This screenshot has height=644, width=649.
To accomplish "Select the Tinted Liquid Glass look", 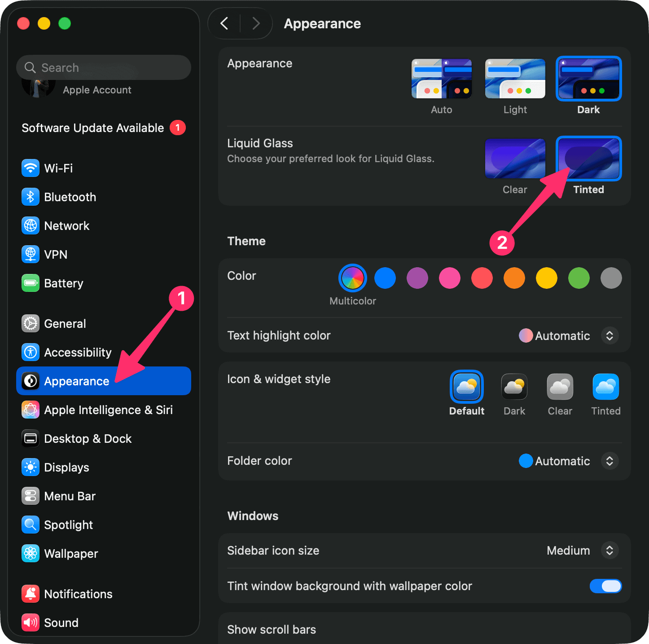I will tap(589, 159).
